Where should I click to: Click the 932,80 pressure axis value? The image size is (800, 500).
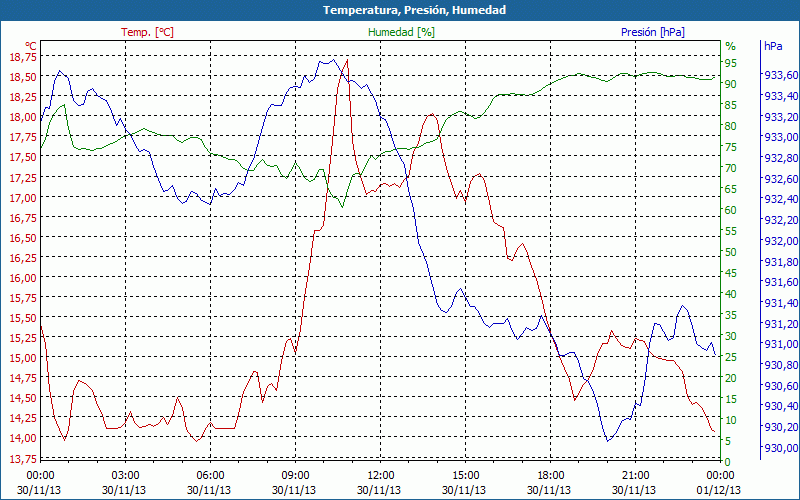[x=781, y=158]
